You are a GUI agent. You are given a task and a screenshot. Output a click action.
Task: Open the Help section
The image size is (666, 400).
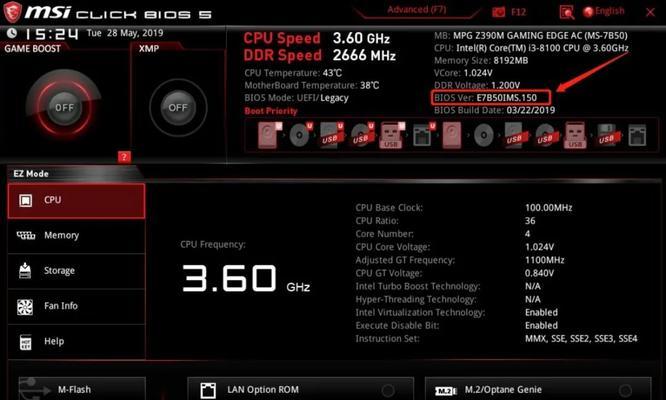coord(76,341)
